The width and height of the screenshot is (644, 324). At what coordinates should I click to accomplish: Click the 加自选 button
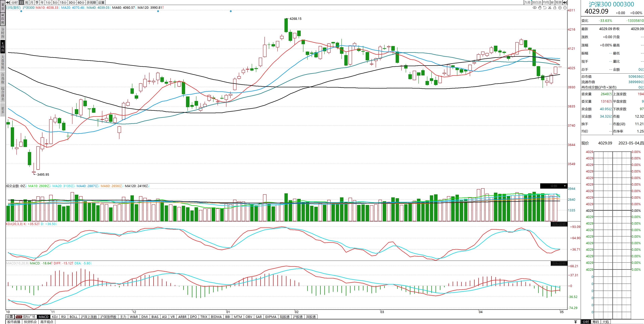pos(537,2)
